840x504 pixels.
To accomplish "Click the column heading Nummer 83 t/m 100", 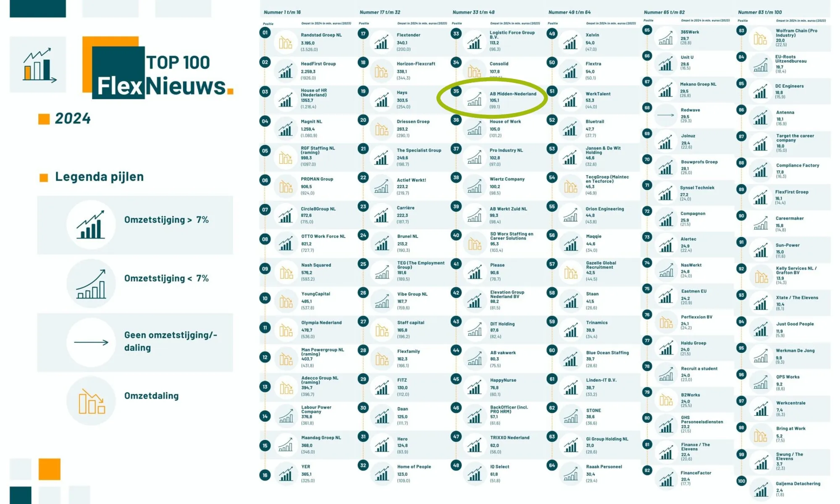I will [760, 12].
